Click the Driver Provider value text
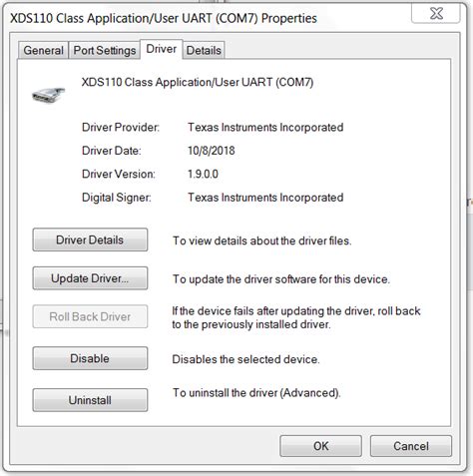Viewport: 473px width, 476px height. click(x=265, y=128)
